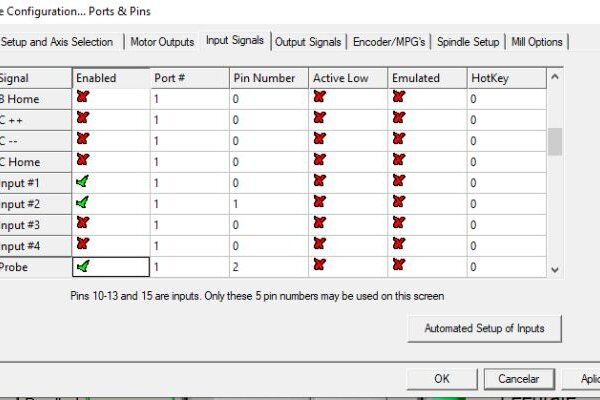Image resolution: width=600 pixels, height=400 pixels.
Task: Toggle Emulated for Probe row
Action: [399, 266]
